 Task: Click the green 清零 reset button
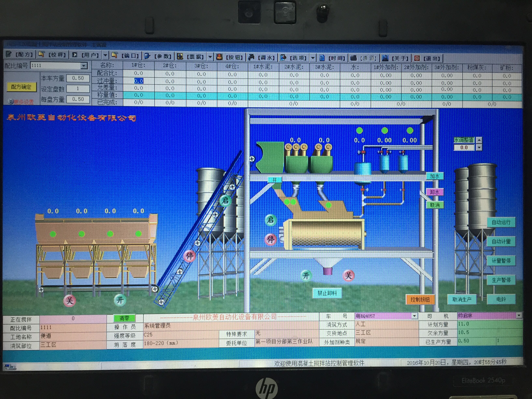point(124,318)
